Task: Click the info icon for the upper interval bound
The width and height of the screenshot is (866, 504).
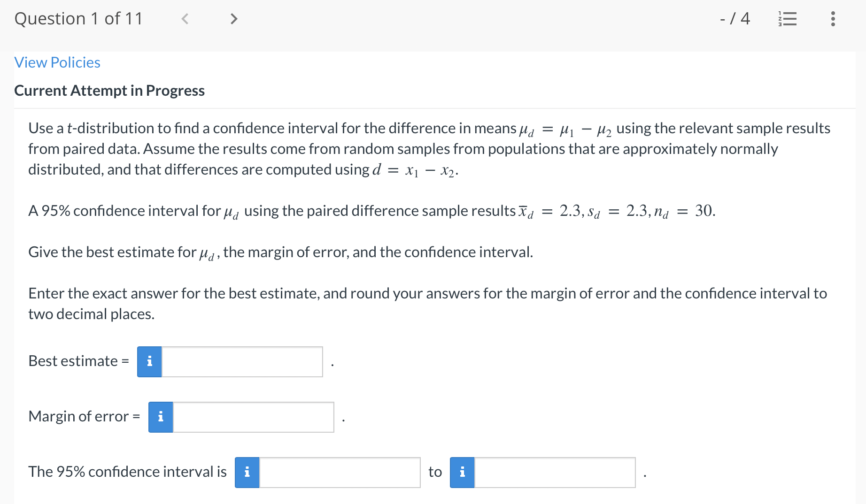Action: (x=462, y=473)
